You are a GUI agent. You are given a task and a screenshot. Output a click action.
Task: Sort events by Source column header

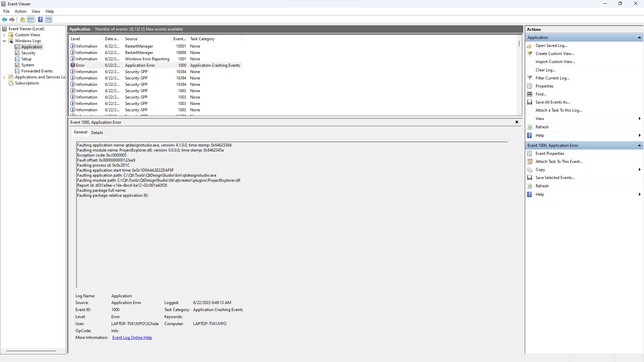147,39
